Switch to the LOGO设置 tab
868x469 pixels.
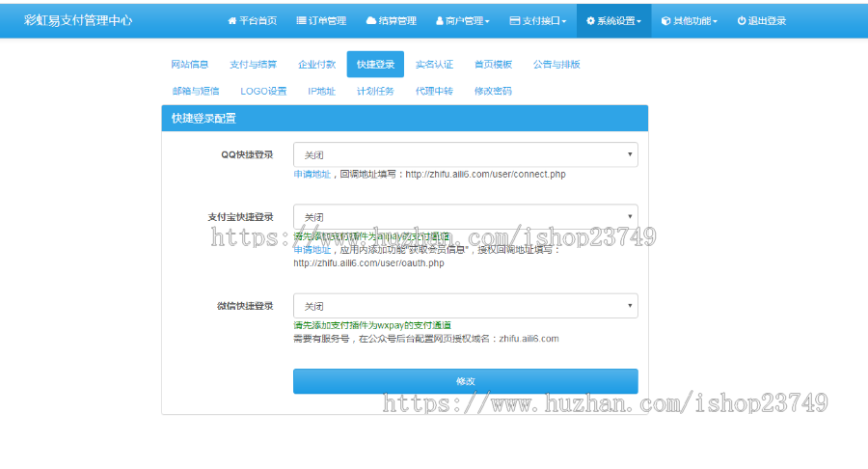tap(263, 91)
